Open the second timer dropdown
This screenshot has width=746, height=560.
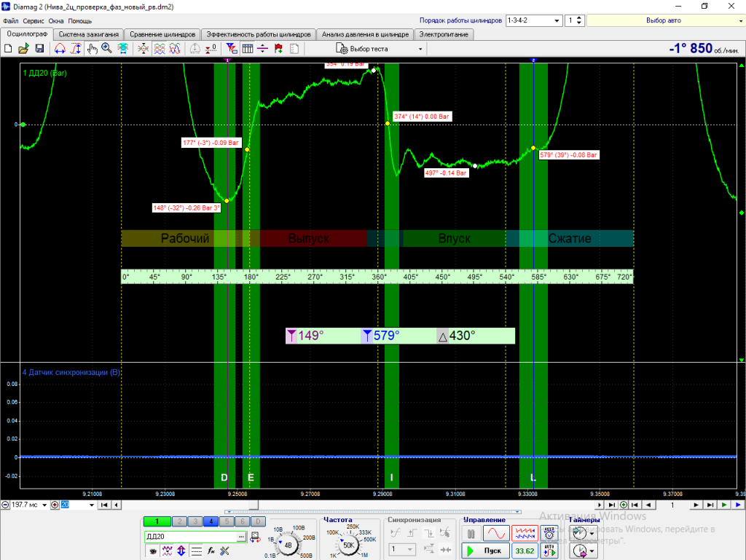tap(592, 551)
